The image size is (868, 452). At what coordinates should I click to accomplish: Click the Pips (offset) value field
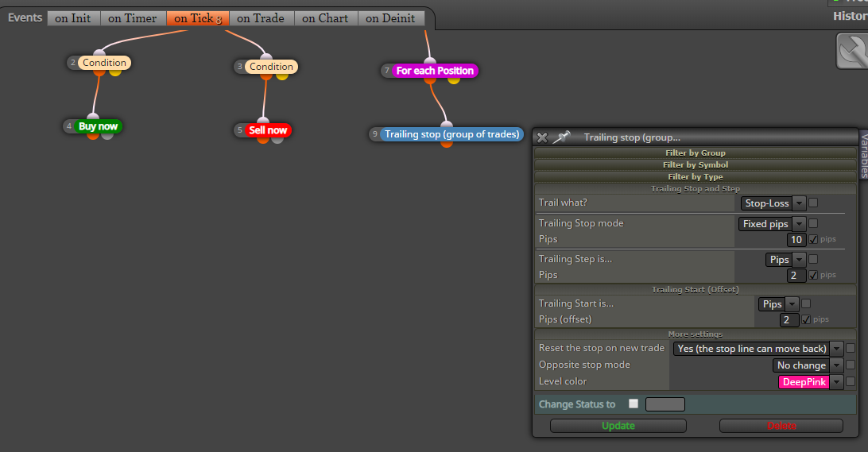[789, 320]
